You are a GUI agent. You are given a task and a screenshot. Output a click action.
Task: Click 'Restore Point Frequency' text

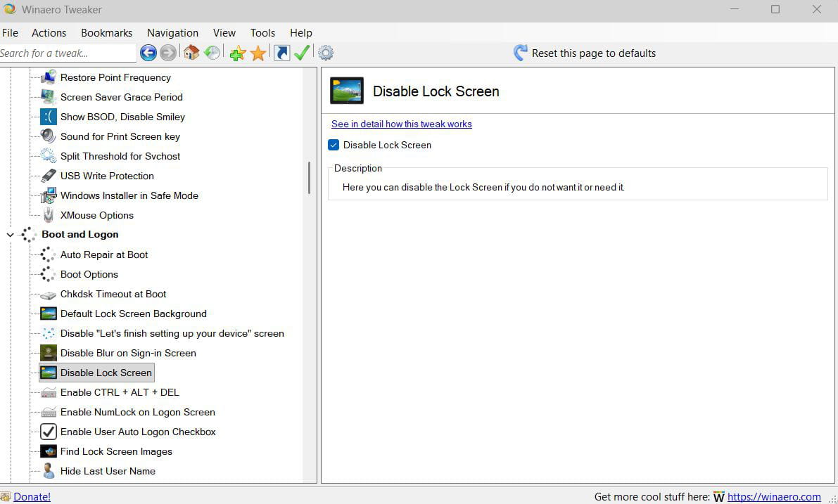115,77
